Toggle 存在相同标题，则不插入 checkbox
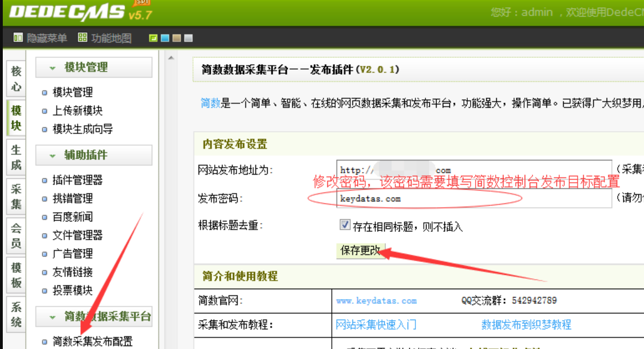644x349 pixels. pyautogui.click(x=345, y=225)
